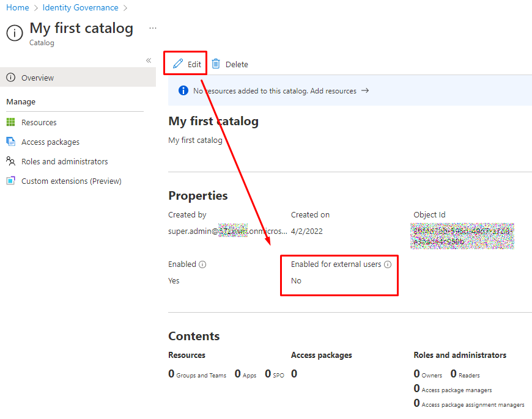Collapse the sidebar with double chevron
532x419 pixels.
pos(148,60)
